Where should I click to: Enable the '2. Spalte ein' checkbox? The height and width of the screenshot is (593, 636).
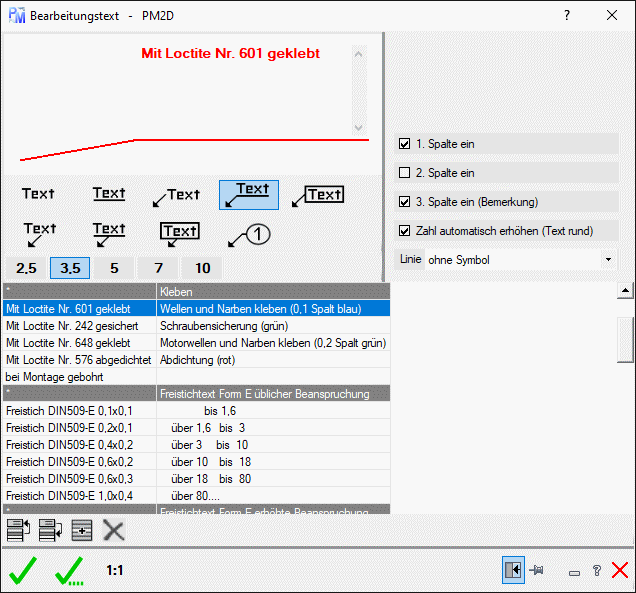click(x=405, y=173)
